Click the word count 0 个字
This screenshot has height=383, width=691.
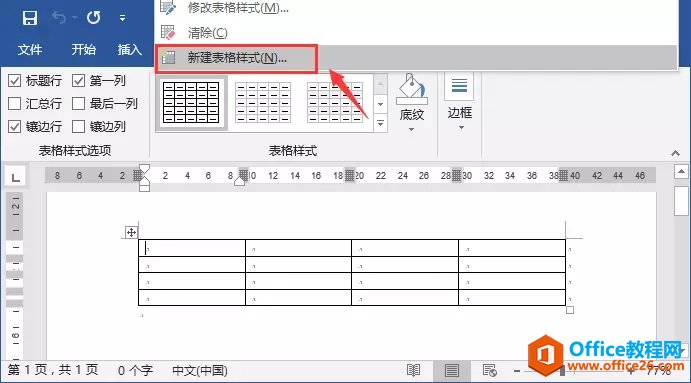[135, 370]
